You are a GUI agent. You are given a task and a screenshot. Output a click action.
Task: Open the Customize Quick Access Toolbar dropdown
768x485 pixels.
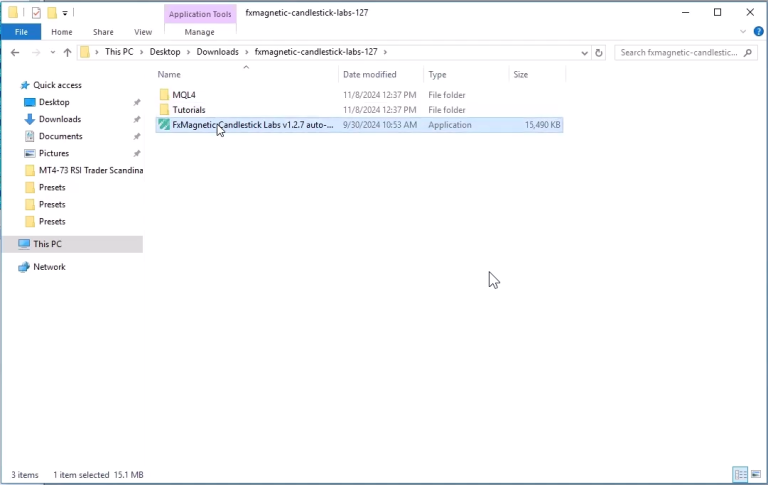click(x=65, y=13)
